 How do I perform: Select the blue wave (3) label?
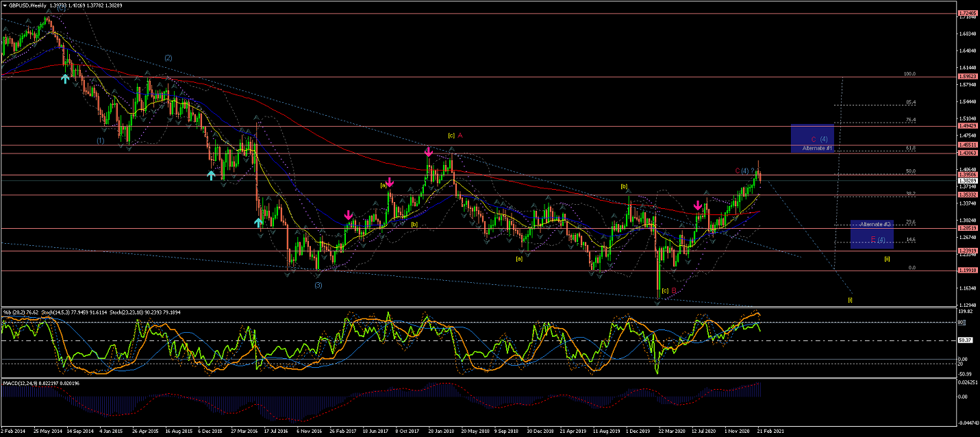click(x=318, y=285)
